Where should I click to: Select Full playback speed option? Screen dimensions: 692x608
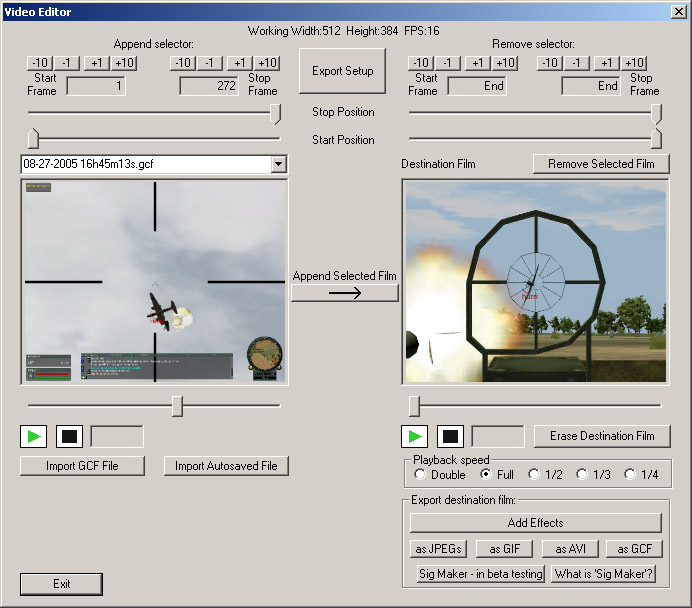486,475
